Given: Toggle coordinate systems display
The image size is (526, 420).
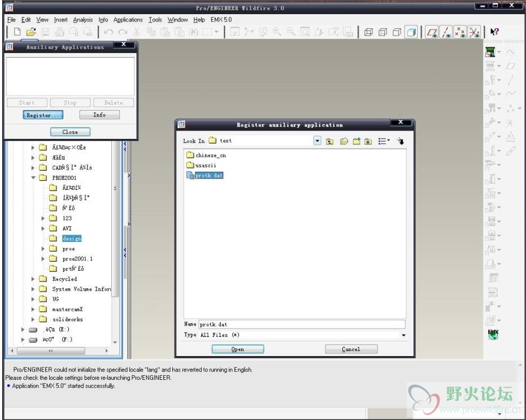Looking at the screenshot, I should coord(475,32).
